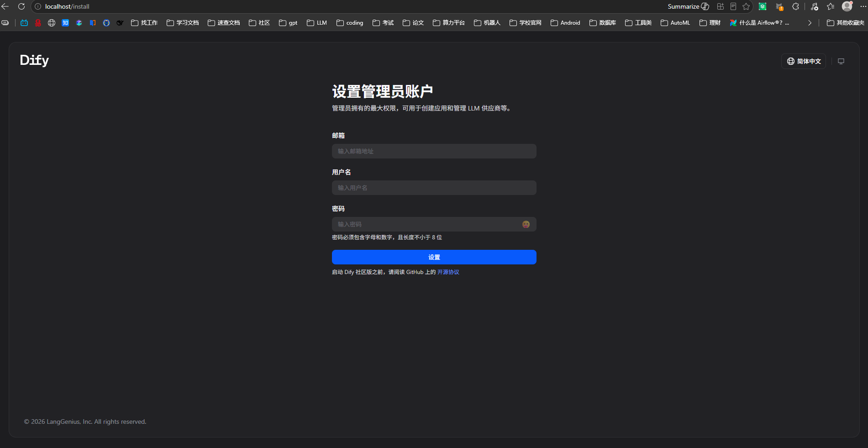
Task: Go back using the browser back arrow
Action: tap(5, 6)
